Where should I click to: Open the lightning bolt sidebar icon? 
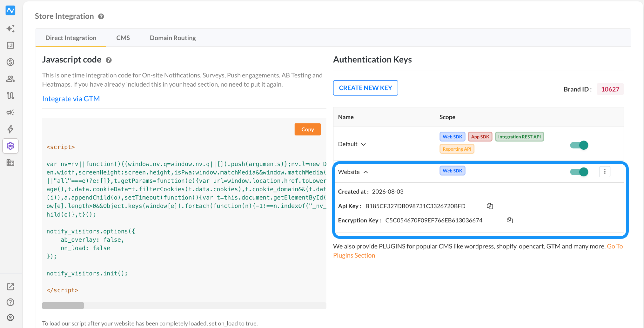10,129
